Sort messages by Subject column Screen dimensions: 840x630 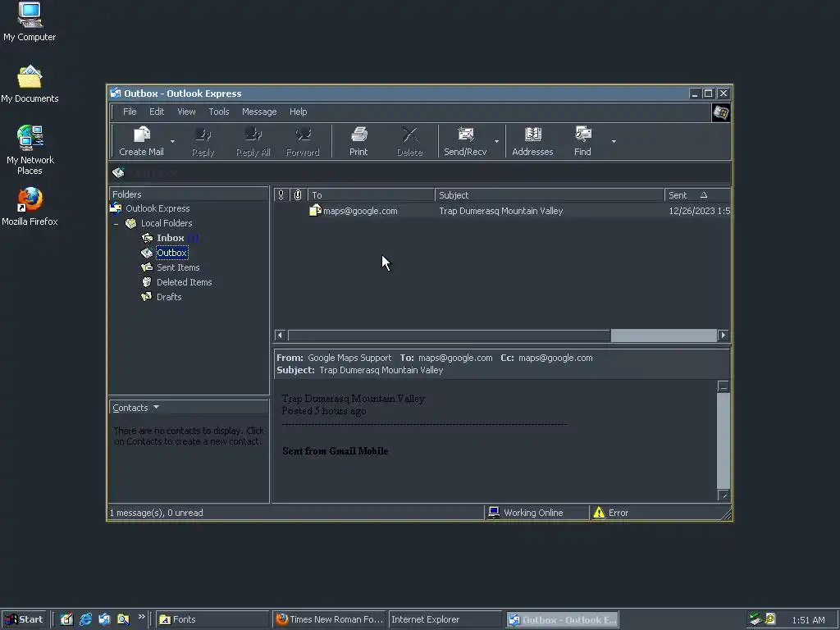550,195
